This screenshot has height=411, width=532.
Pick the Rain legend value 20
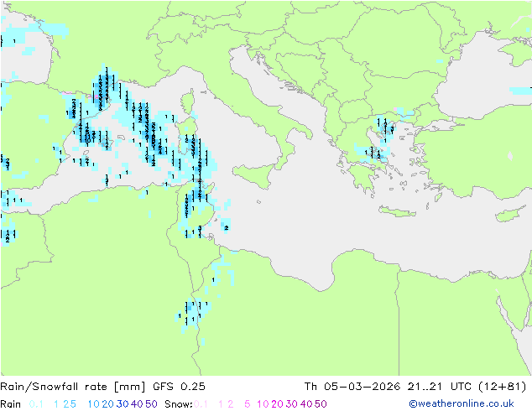tap(108, 404)
